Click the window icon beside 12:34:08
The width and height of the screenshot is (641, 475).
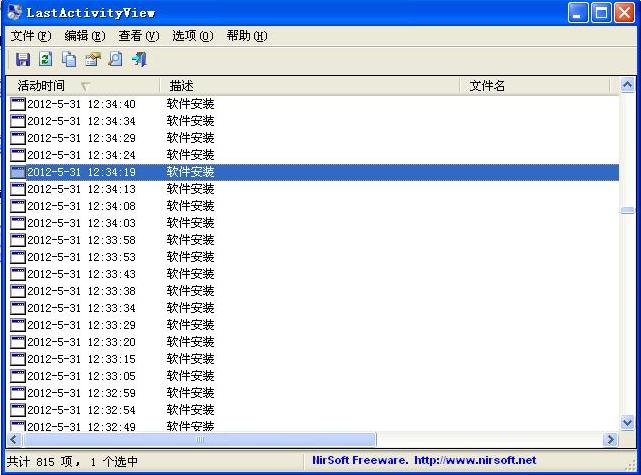(18, 206)
